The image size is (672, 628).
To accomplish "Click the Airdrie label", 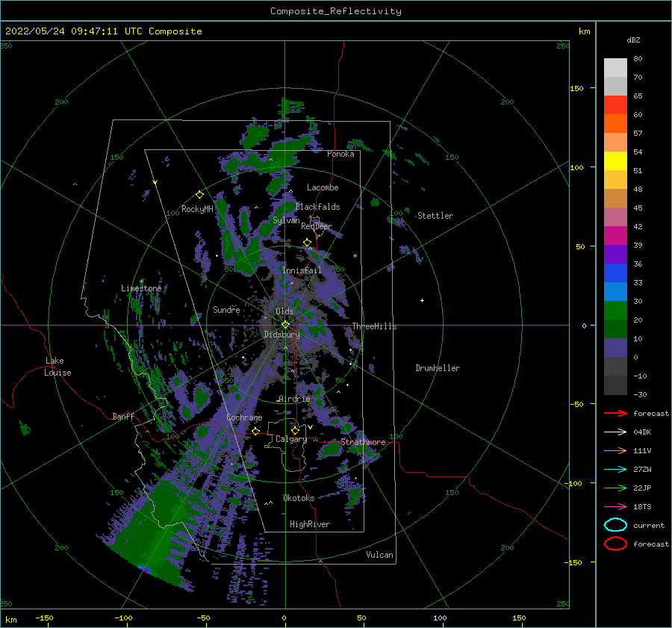I will click(x=294, y=399).
